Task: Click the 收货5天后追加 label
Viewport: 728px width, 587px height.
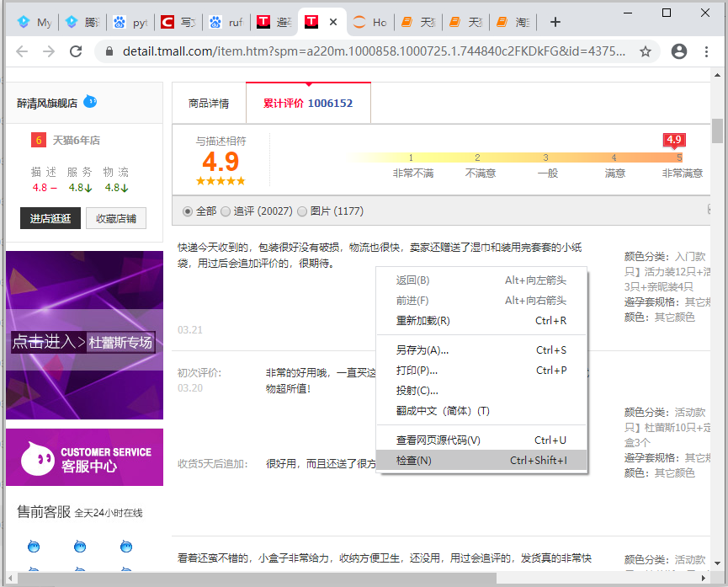Action: point(213,464)
